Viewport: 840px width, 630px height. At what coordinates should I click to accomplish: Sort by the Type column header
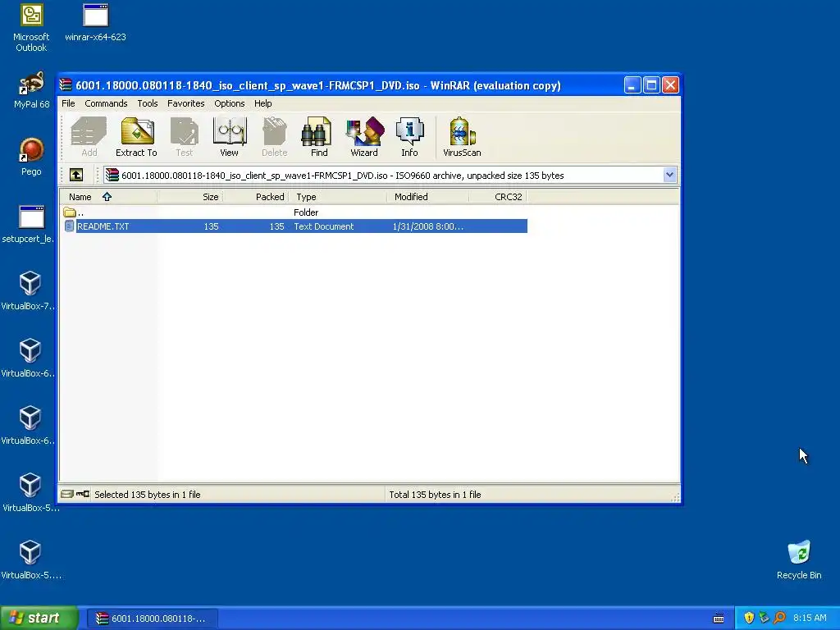337,197
